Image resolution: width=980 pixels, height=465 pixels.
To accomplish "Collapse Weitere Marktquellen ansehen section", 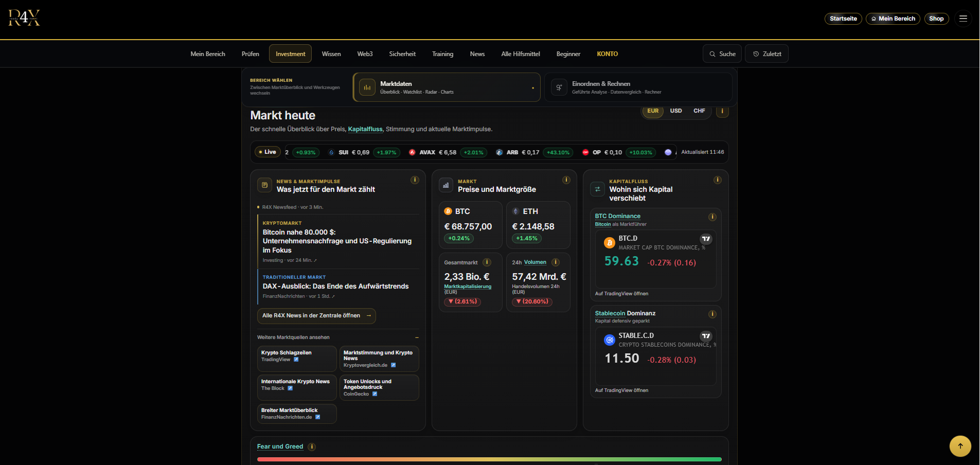I will tap(338, 337).
